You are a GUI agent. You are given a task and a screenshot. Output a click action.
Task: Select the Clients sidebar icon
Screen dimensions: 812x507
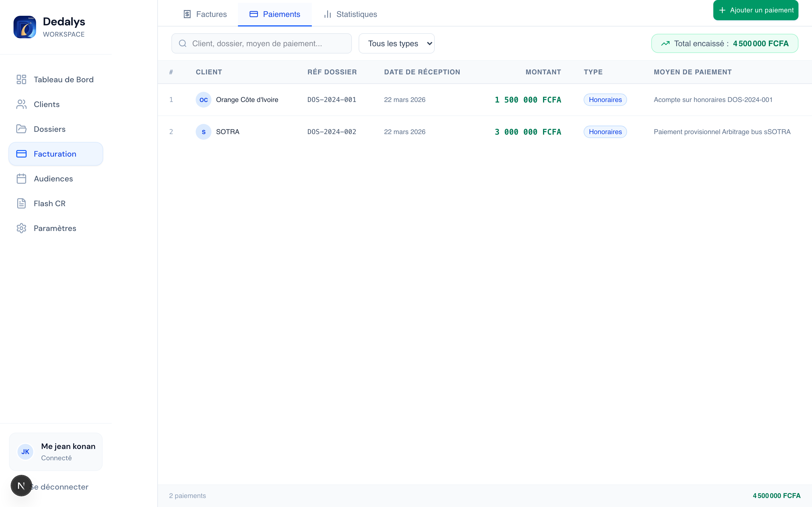pos(21,104)
